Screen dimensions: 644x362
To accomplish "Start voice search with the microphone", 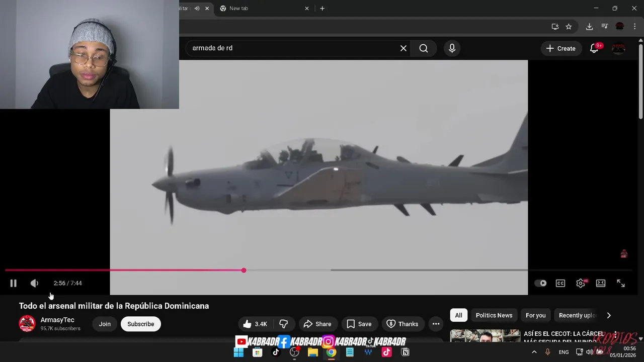I will click(x=452, y=48).
